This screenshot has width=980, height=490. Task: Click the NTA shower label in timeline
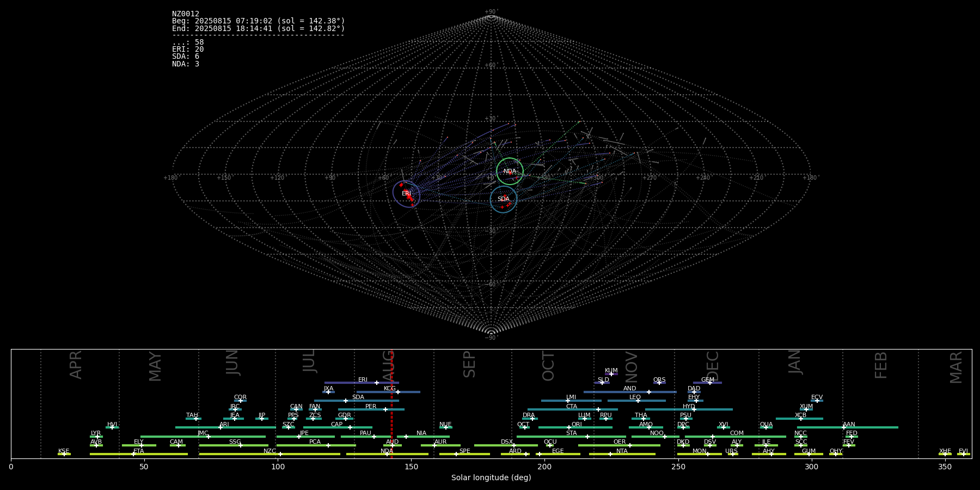(622, 451)
